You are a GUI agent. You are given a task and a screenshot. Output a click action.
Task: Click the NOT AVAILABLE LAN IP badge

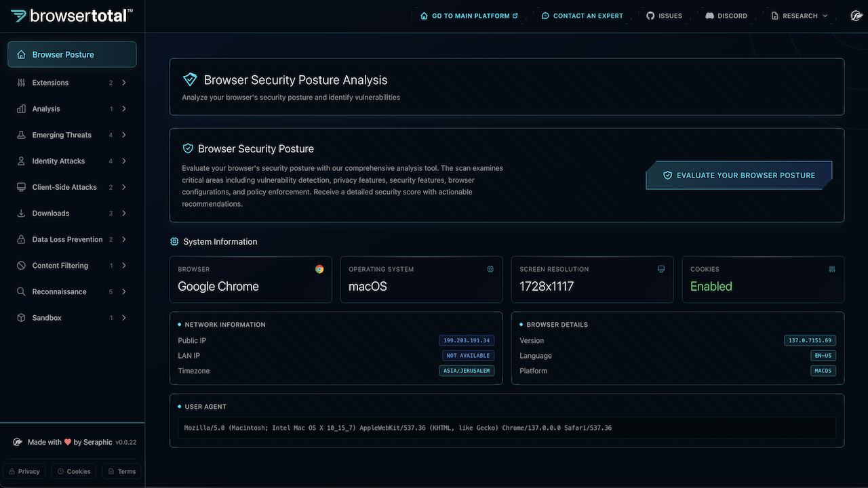(x=468, y=356)
